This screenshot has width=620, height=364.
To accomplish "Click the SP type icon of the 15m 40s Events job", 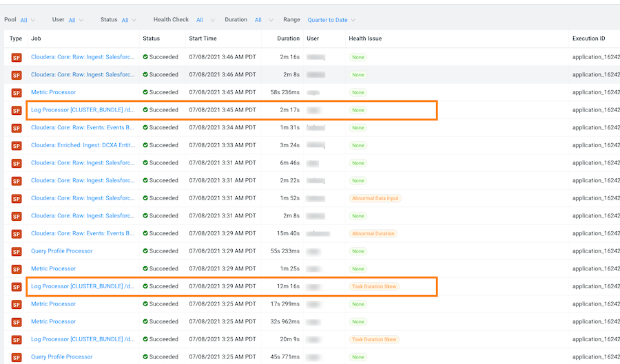I will pyautogui.click(x=16, y=234).
